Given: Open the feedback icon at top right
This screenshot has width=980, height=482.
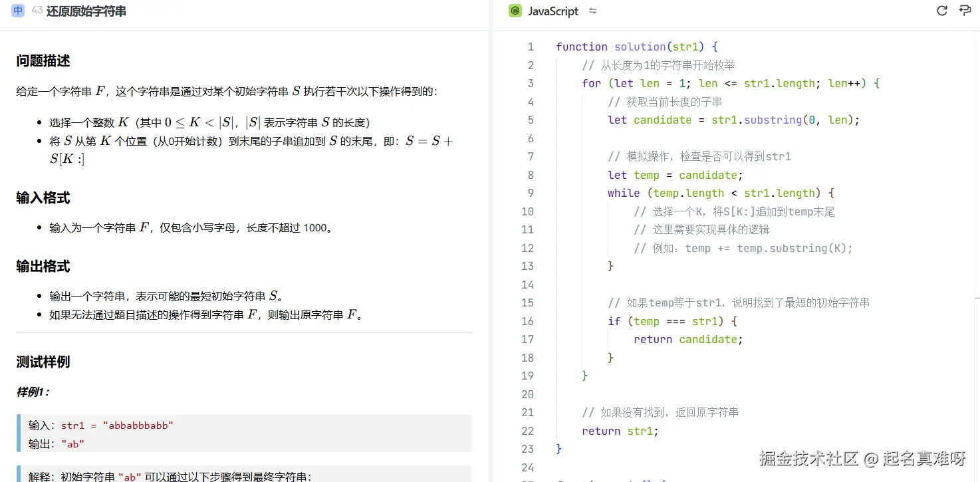Looking at the screenshot, I should click(x=964, y=11).
